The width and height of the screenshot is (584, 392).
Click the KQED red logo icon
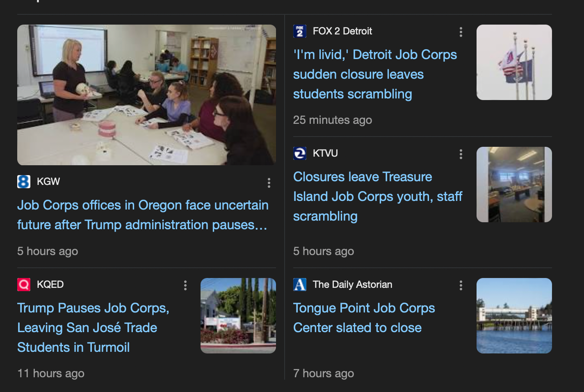[x=24, y=285]
